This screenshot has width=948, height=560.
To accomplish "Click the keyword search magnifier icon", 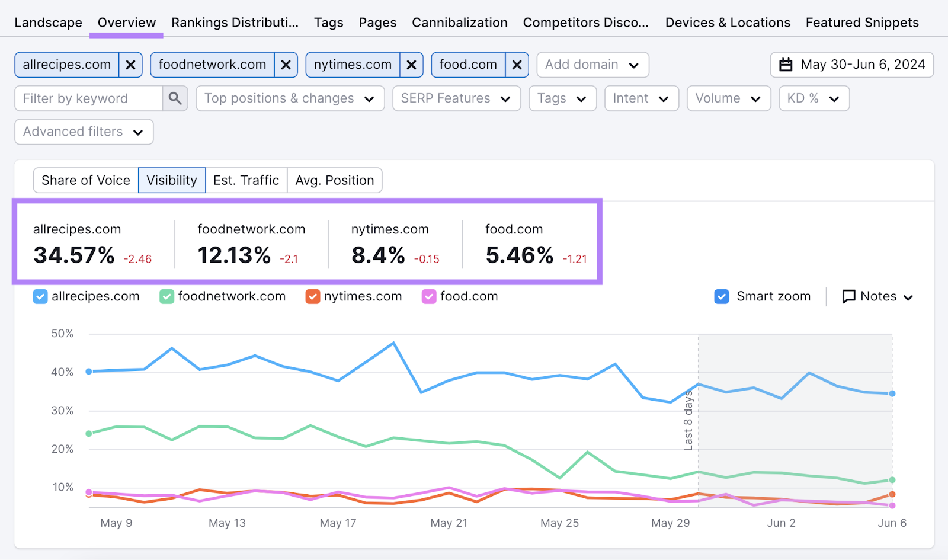I will 175,98.
